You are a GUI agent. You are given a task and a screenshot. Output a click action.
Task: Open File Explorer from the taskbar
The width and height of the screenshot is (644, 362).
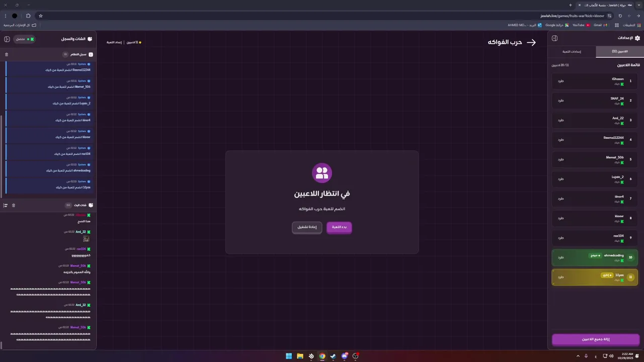300,356
